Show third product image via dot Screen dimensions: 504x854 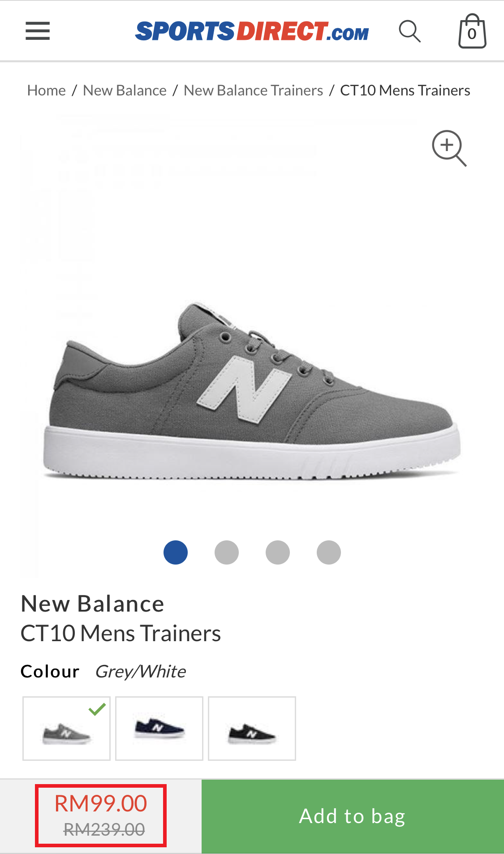(278, 552)
